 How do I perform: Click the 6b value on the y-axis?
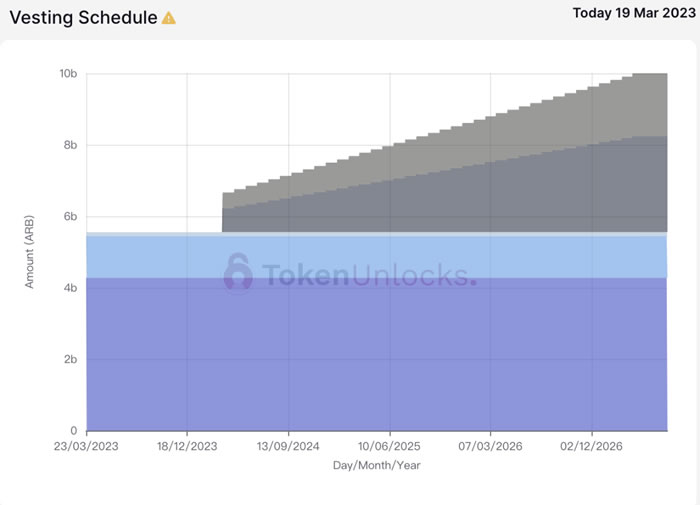click(x=72, y=217)
